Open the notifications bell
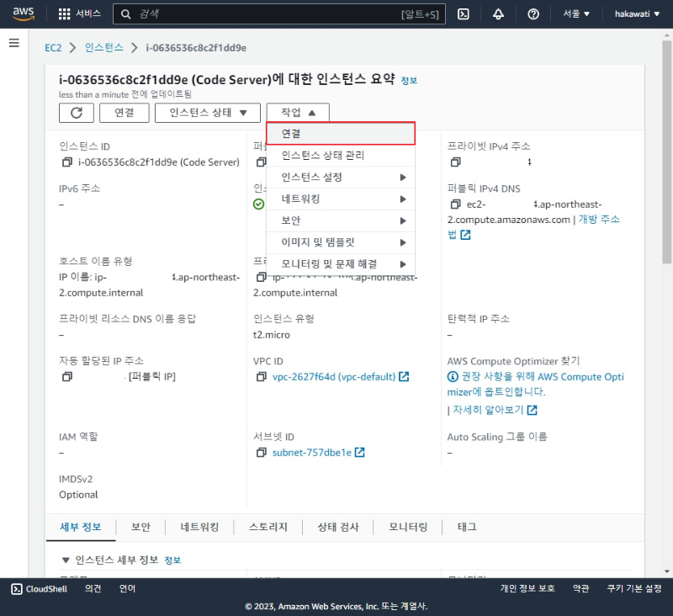 (x=500, y=13)
